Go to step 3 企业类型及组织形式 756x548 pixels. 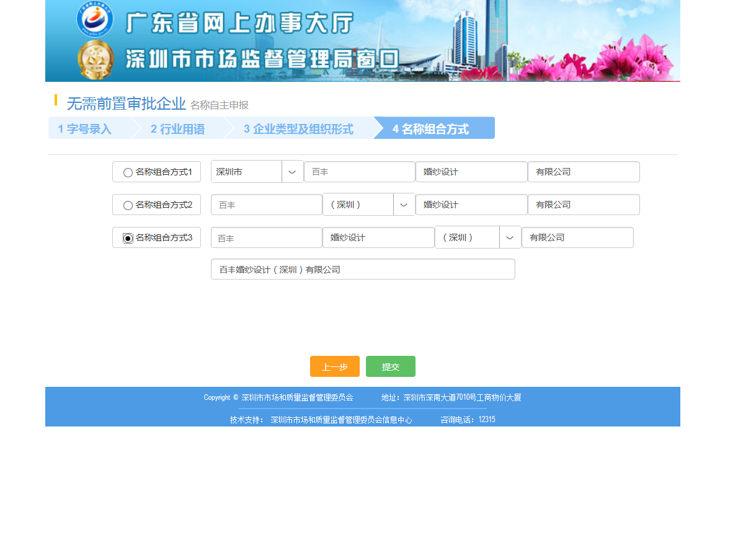tap(298, 129)
